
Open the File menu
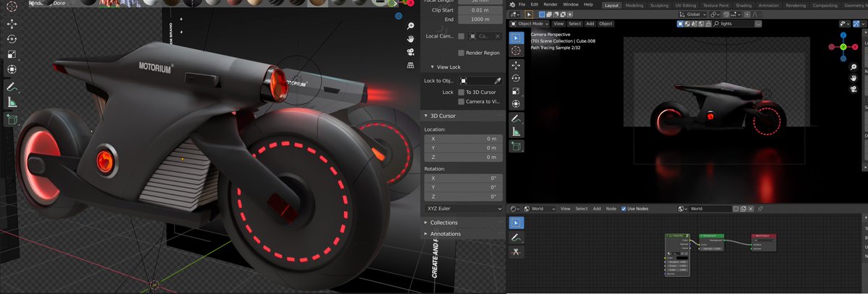pyautogui.click(x=522, y=4)
